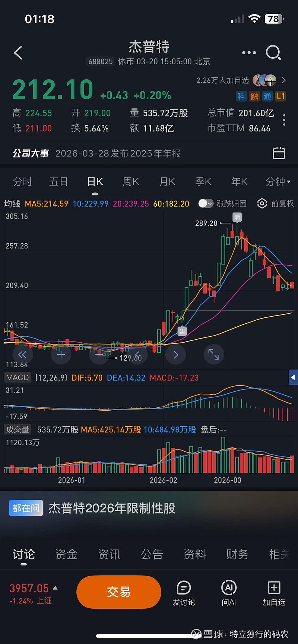Expand the 分钟 interval dropdown
Viewport: 298px width, 644px height.
coord(278,182)
